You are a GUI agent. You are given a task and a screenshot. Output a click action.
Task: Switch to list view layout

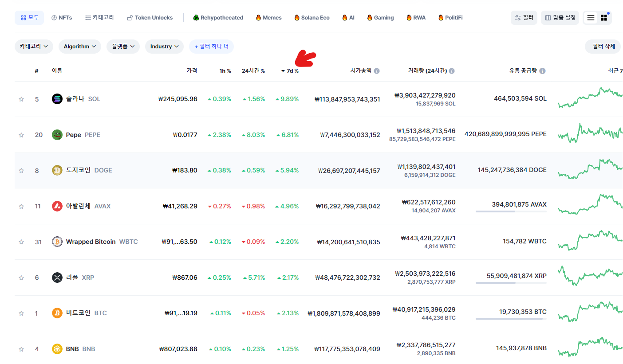(x=591, y=18)
